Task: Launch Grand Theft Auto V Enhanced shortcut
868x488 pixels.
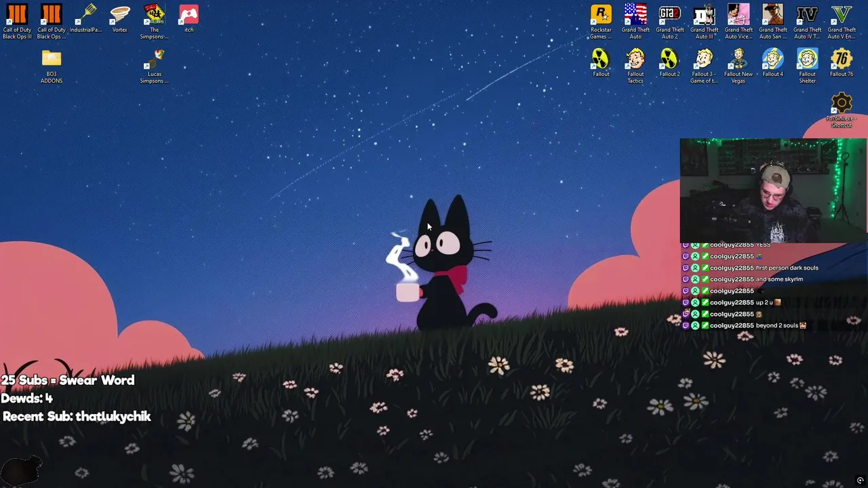Action: (x=842, y=22)
